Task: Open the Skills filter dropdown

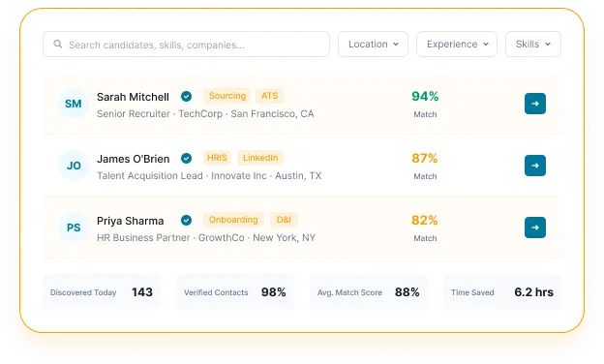Action: point(533,45)
